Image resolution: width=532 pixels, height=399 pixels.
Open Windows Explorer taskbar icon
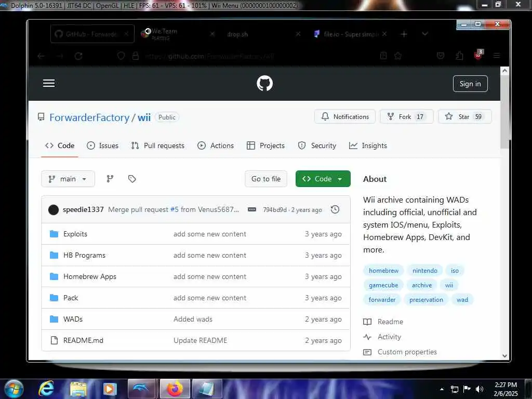[x=78, y=389]
